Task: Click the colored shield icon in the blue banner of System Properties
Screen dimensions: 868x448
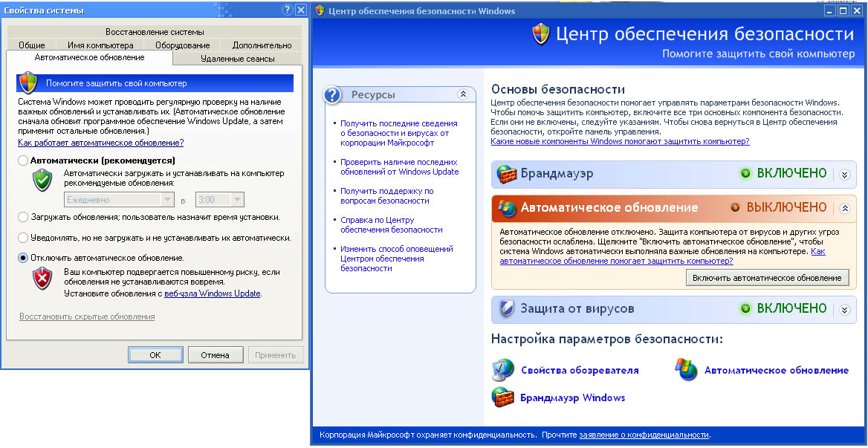Action: (27, 83)
